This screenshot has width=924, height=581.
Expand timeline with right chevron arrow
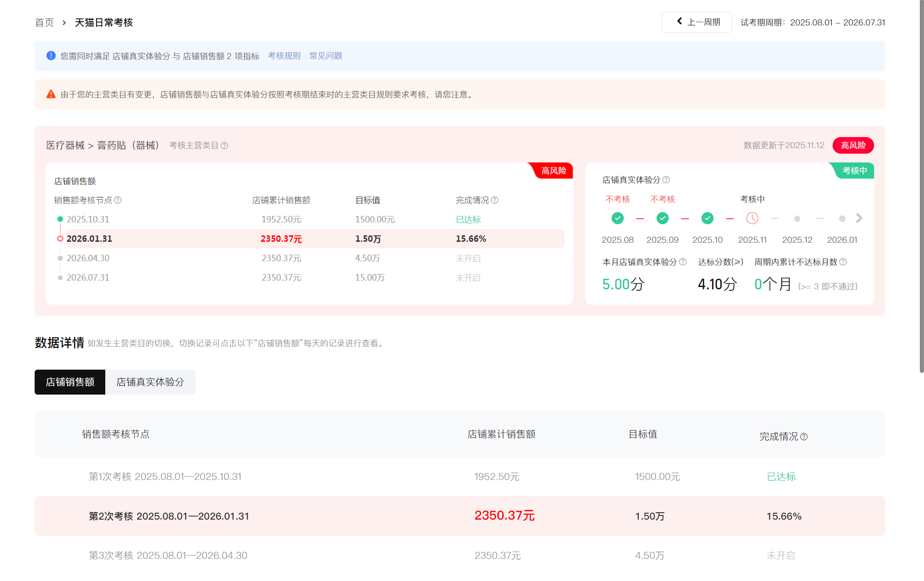tap(859, 218)
